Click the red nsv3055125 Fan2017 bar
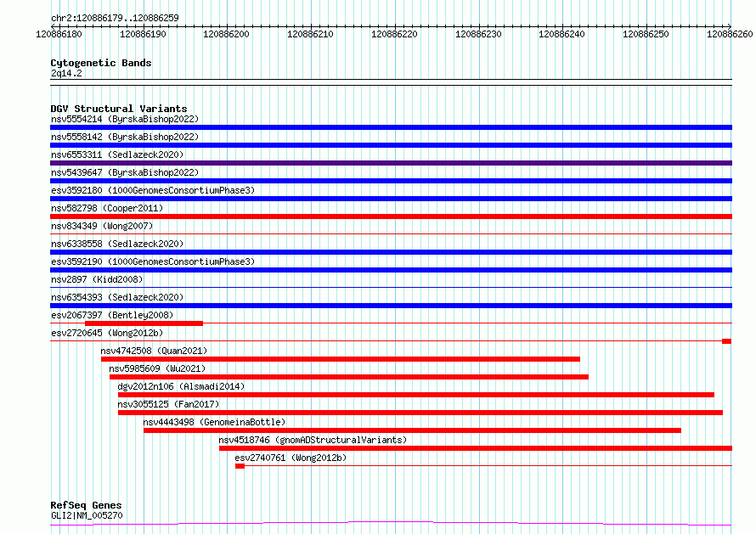Viewport: 756px width, 534px height. 420,413
